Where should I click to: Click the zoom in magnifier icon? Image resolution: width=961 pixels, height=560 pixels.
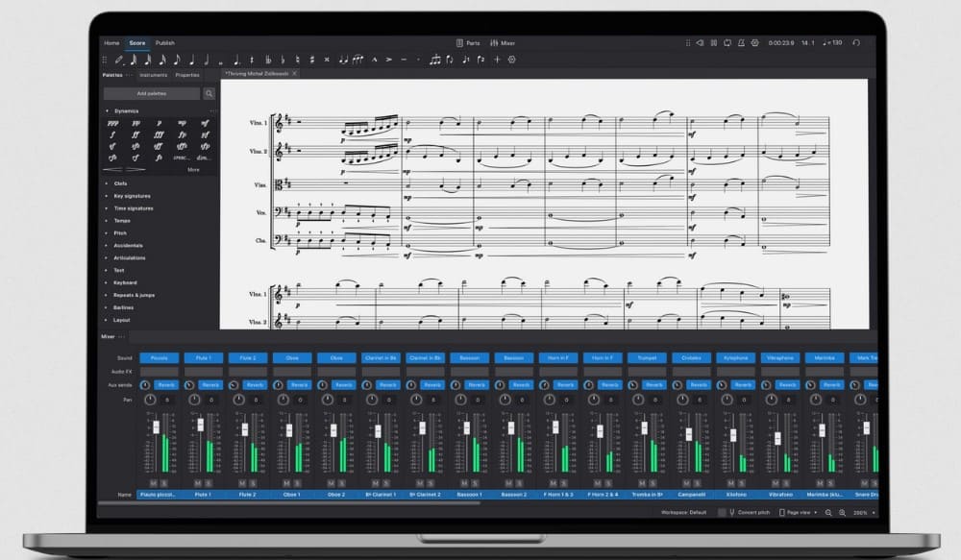click(x=843, y=513)
